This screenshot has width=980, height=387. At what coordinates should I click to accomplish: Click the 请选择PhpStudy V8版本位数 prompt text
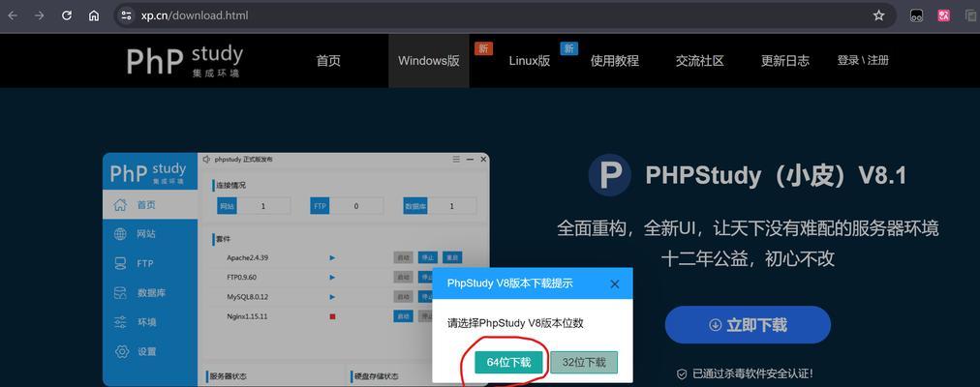515,323
